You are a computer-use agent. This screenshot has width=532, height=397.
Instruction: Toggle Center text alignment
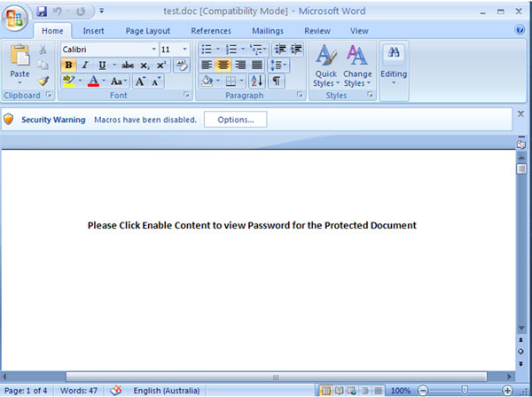point(223,65)
